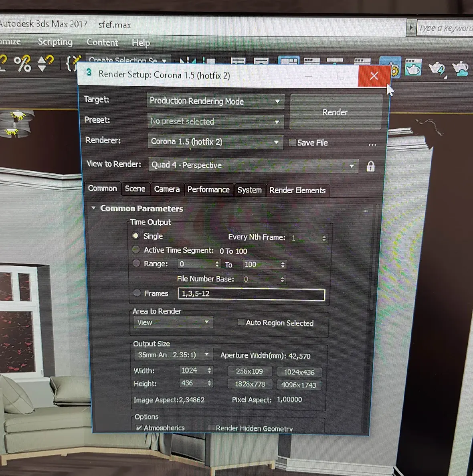Click the 3ds Max icon in dialog title
473x476 pixels.
(x=89, y=73)
